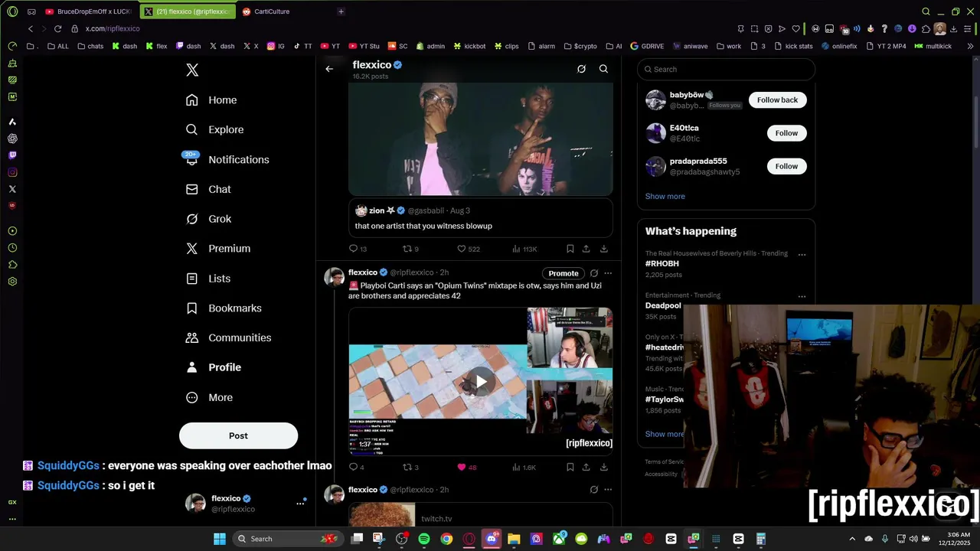Like the zion quoted post
The height and width of the screenshot is (551, 980).
(462, 249)
